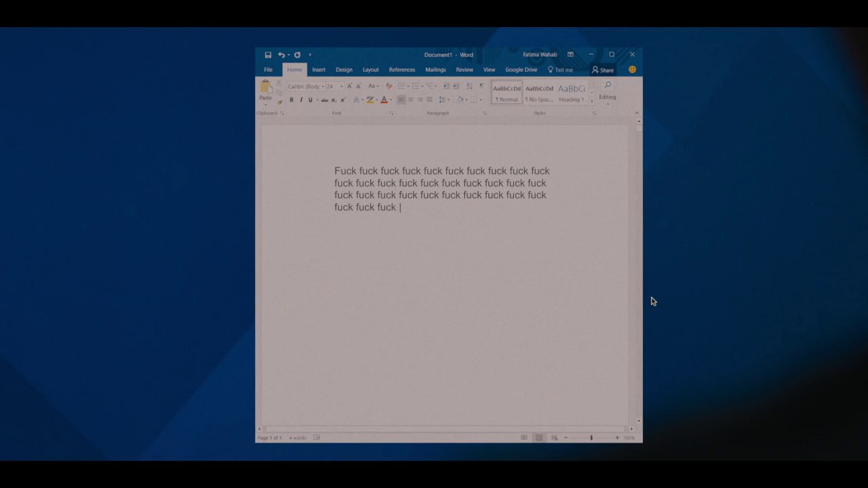Toggle paragraph marks display
868x488 pixels.
click(481, 86)
